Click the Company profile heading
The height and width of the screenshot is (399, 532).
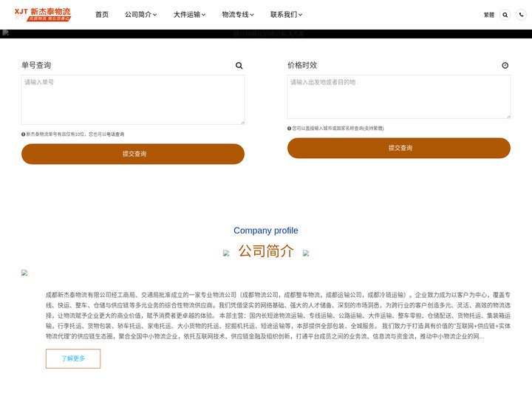click(x=266, y=231)
